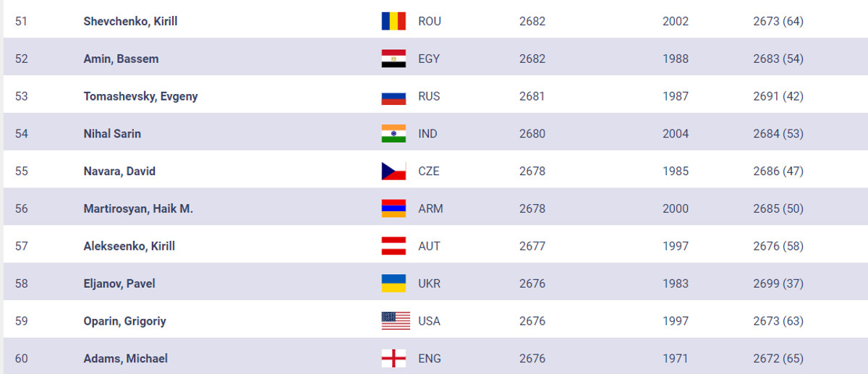Click the Armenia flag icon
Viewport: 868px width, 374px height.
pyautogui.click(x=393, y=209)
